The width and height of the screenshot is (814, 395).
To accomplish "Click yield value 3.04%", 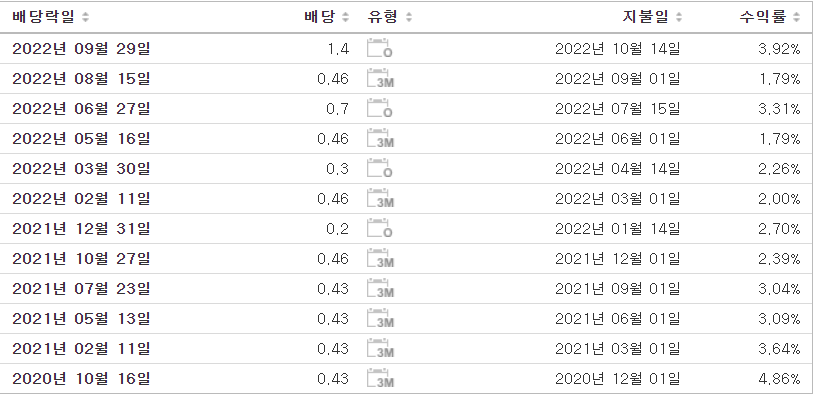I will [x=779, y=289].
